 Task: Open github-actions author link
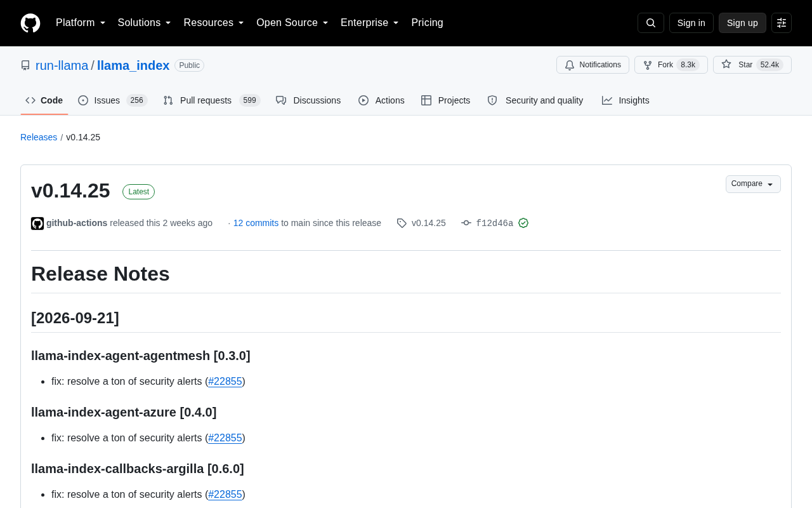point(77,223)
